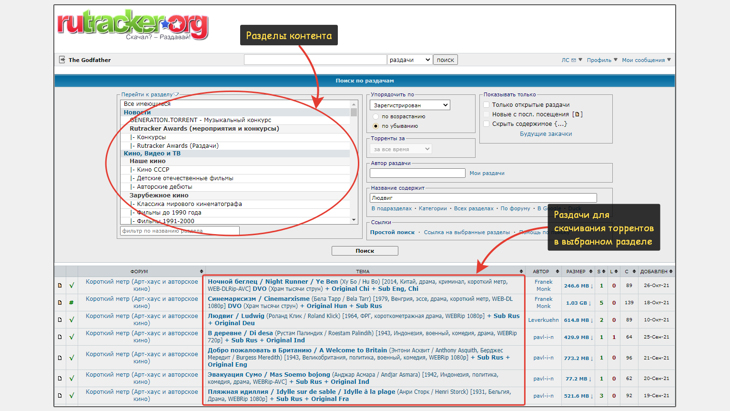Click the page icon in the Di desa row
Screen dimensions: 730x411
60,337
